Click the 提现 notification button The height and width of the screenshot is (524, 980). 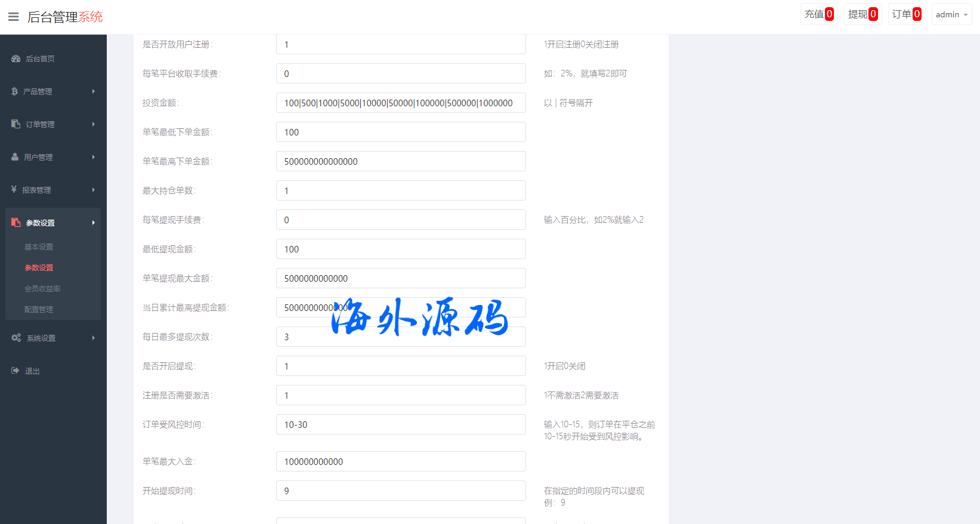(x=862, y=14)
